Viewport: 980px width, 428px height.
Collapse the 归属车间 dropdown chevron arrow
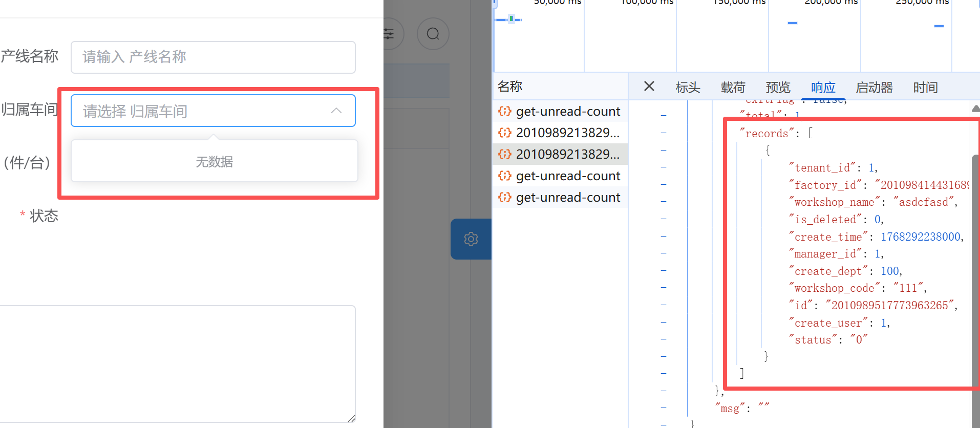tap(336, 111)
